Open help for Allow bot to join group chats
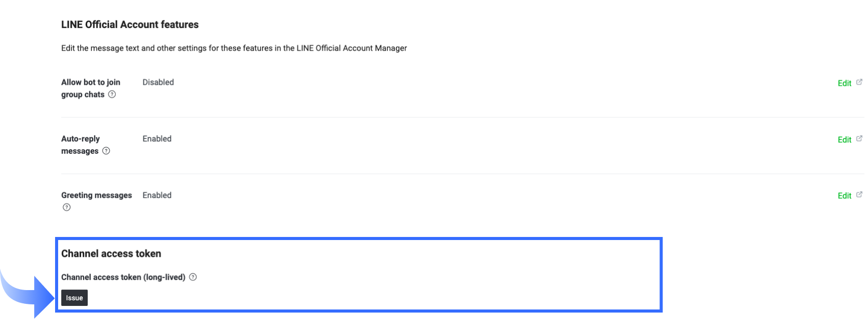868x334 pixels. pyautogui.click(x=112, y=94)
